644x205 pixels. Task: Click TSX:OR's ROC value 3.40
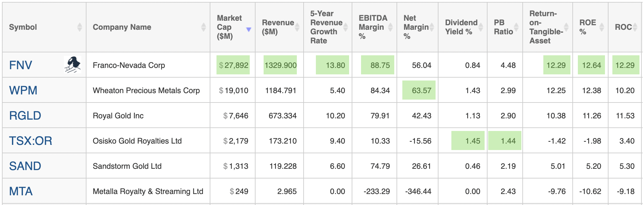click(627, 141)
